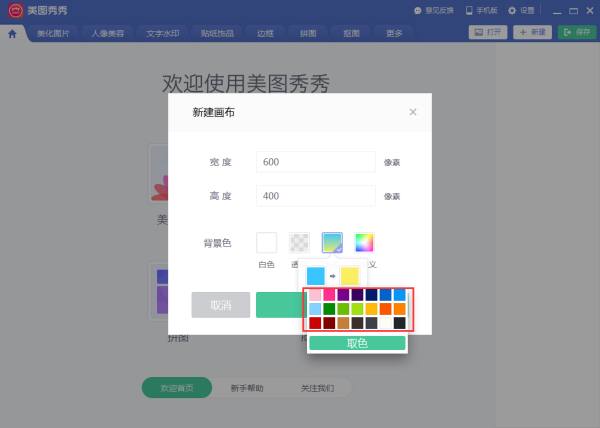Choose the rainbow custom color background option
This screenshot has height=428, width=600.
click(364, 242)
